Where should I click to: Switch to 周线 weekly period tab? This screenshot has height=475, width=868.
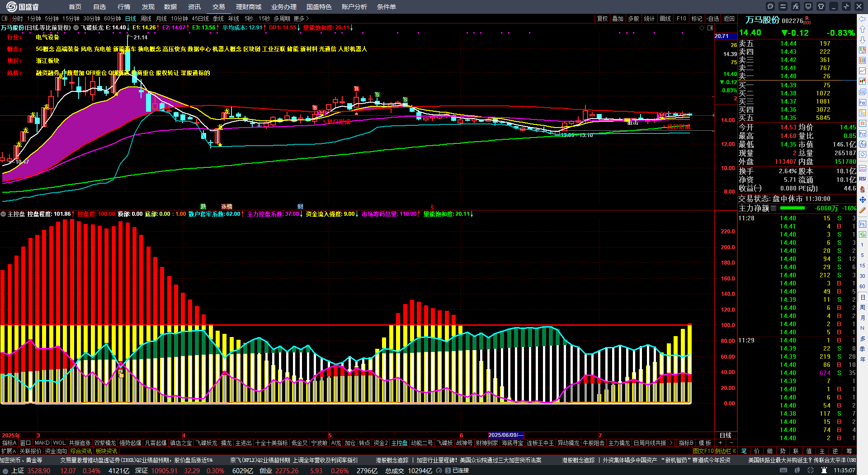click(x=146, y=19)
